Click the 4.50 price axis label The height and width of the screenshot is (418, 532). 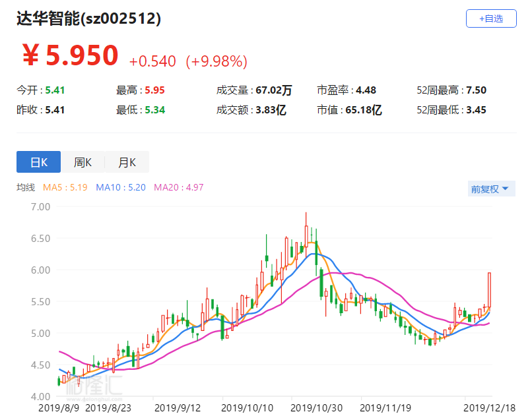(x=40, y=365)
